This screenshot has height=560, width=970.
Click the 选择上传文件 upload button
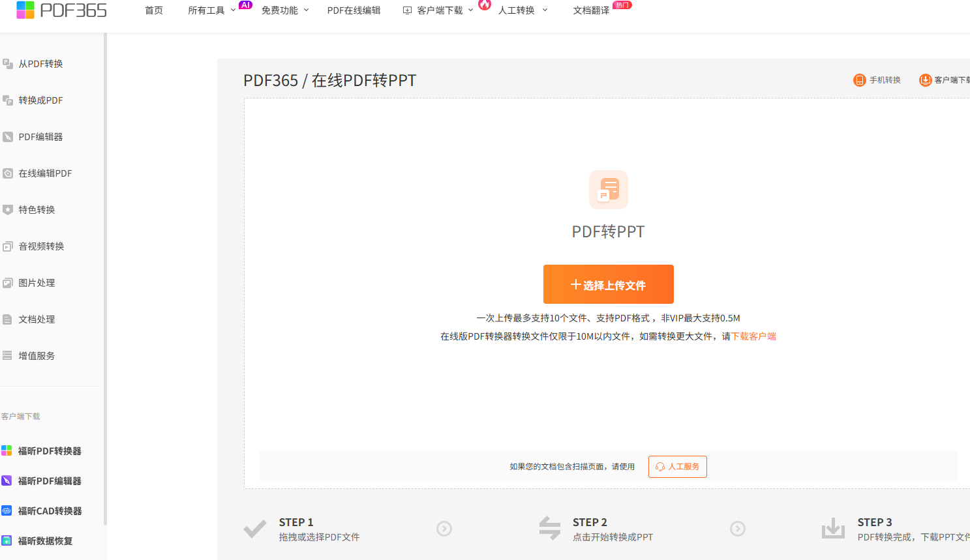(608, 284)
